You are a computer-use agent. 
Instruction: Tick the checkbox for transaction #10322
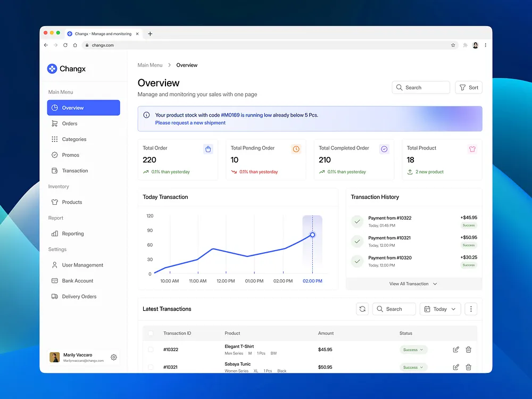pos(151,350)
